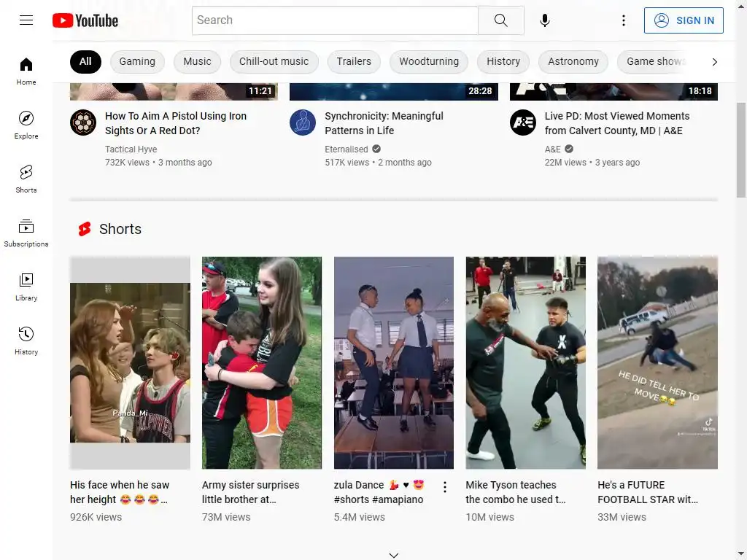Click the red Shorts section logo

85,229
